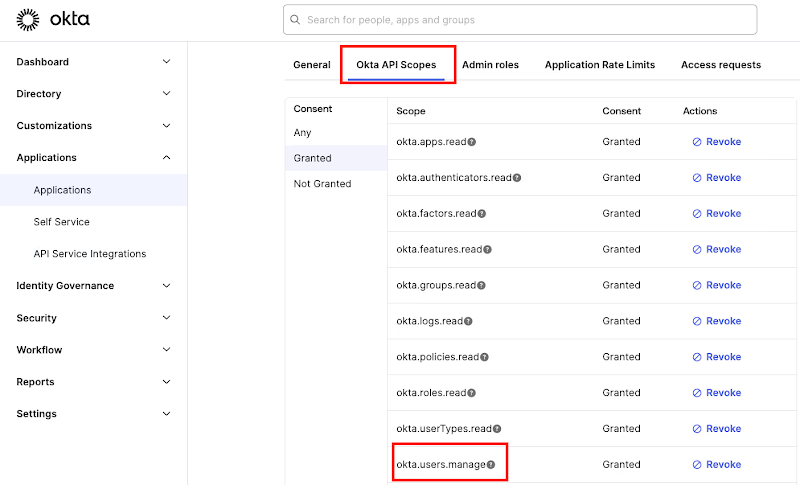Viewport: 800px width, 485px height.
Task: Revoke the okta.userTypes.read scope
Action: [717, 429]
